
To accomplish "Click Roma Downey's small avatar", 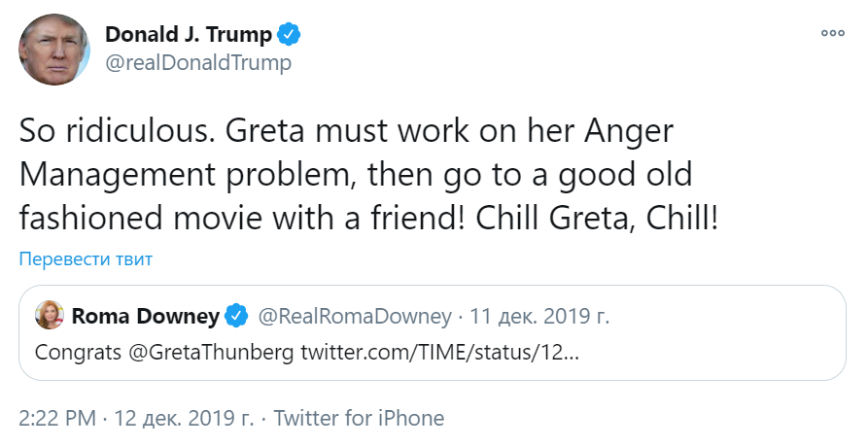I will (x=51, y=316).
